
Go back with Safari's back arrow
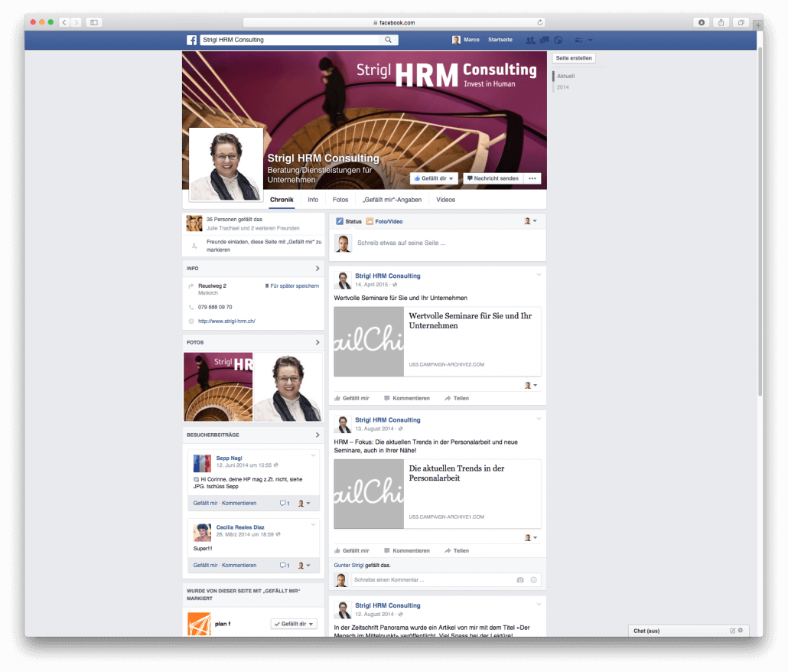pyautogui.click(x=64, y=22)
